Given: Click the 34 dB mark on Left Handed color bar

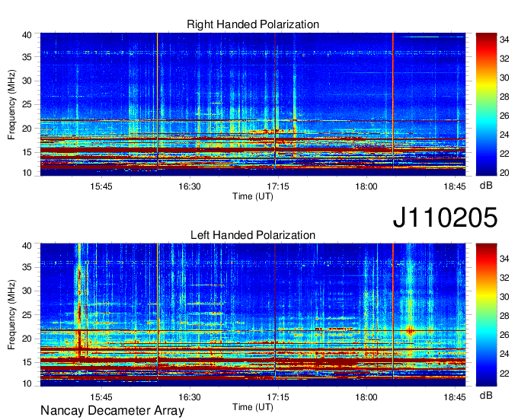Looking at the screenshot, I should click(504, 259).
